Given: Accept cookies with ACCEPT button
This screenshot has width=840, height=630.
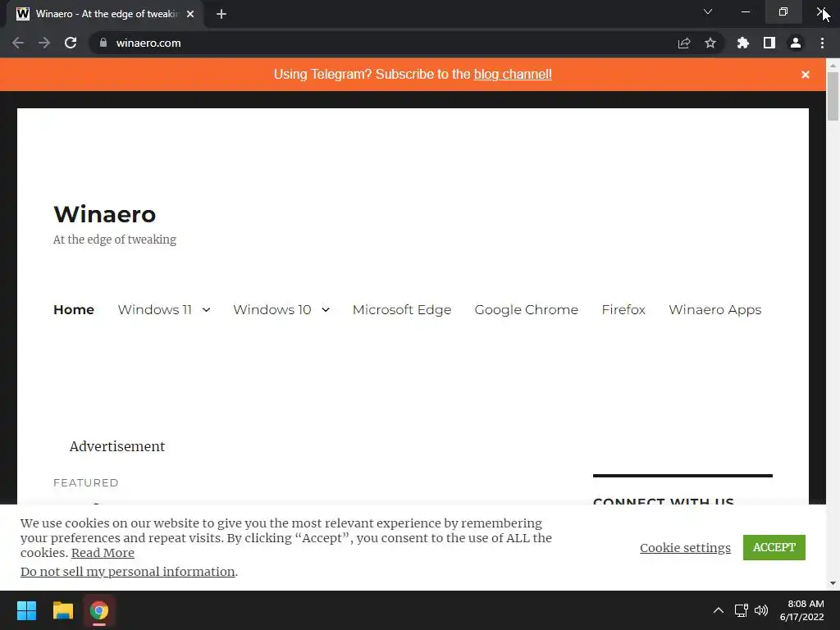Looking at the screenshot, I should (x=774, y=547).
